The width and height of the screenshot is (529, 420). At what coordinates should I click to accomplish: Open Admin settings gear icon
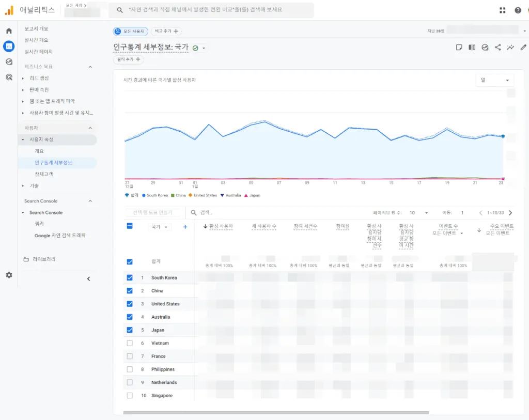(9, 275)
